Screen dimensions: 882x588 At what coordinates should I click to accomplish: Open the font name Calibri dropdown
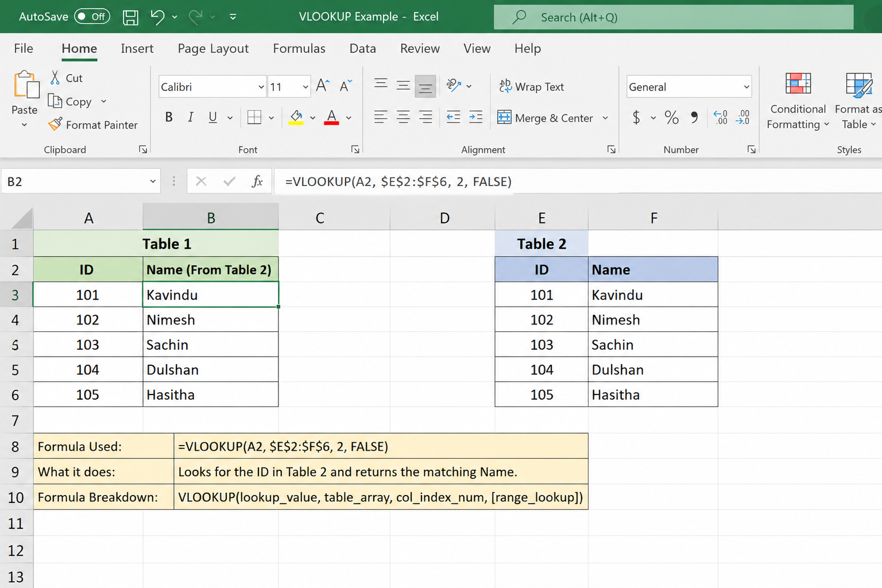click(x=261, y=87)
